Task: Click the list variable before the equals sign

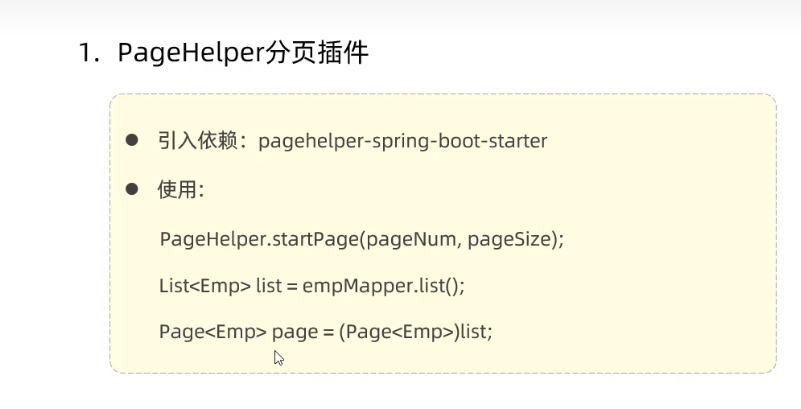Action: (x=267, y=286)
